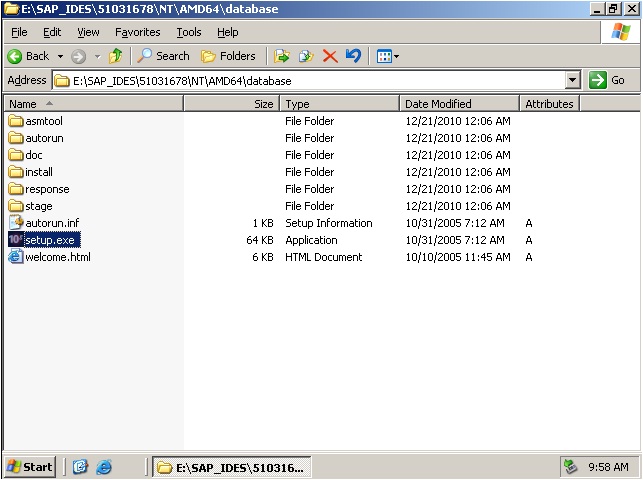
Task: Toggle the Search pane button
Action: pyautogui.click(x=163, y=56)
